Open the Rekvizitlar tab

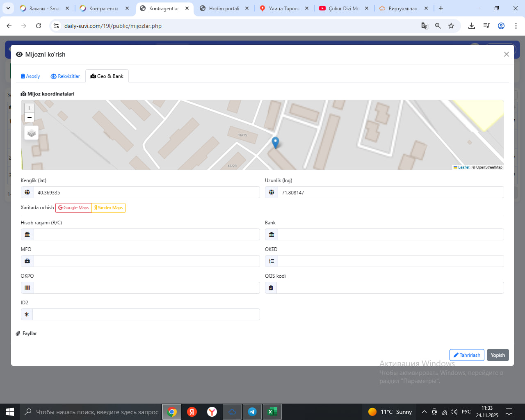[65, 76]
